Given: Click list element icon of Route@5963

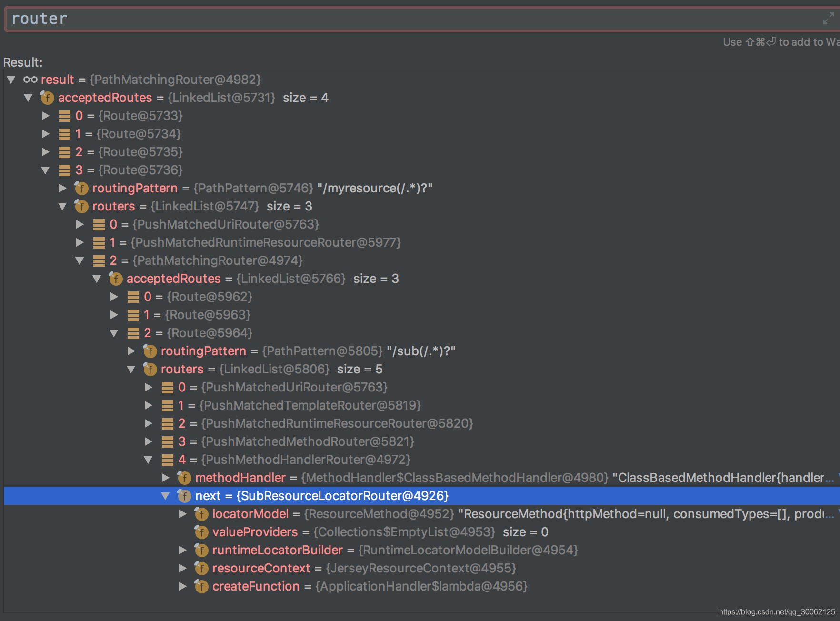Looking at the screenshot, I should pyautogui.click(x=133, y=315).
